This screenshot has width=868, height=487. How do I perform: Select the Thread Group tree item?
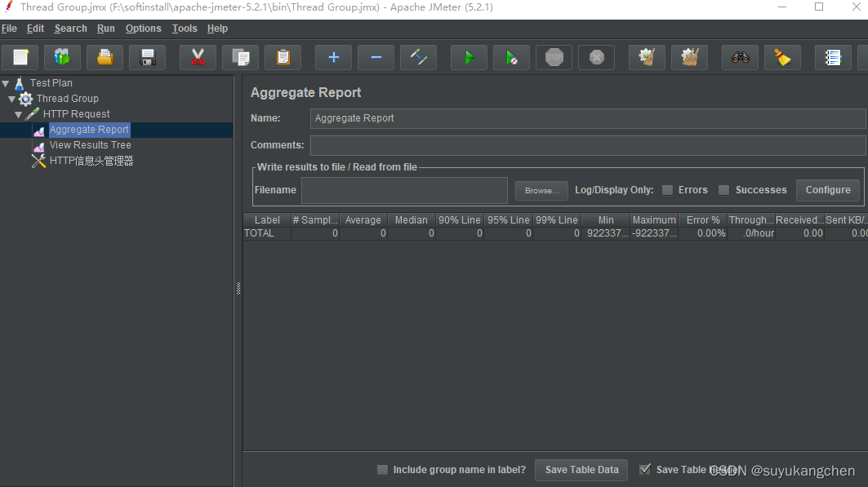coord(68,99)
